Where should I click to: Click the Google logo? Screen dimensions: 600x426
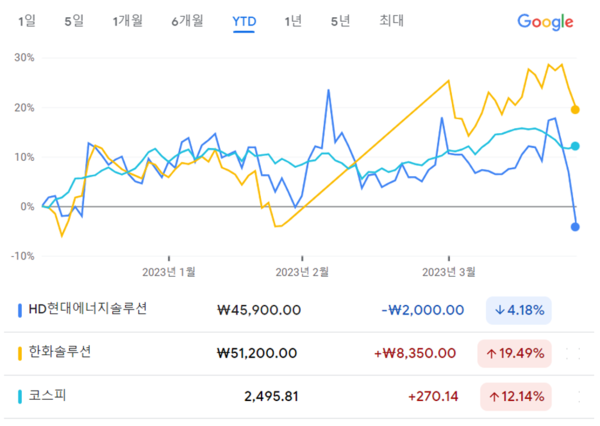coord(545,21)
